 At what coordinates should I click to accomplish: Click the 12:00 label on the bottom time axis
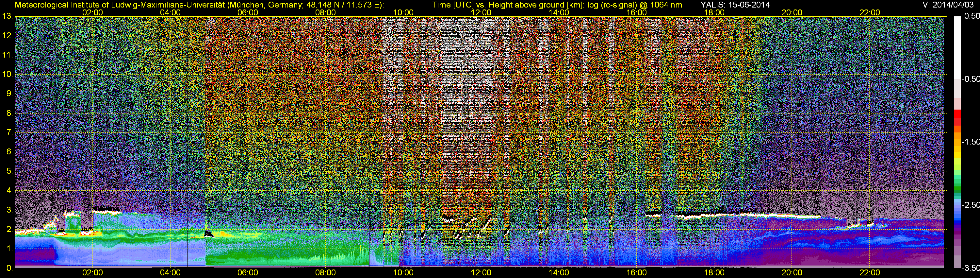pos(481,273)
